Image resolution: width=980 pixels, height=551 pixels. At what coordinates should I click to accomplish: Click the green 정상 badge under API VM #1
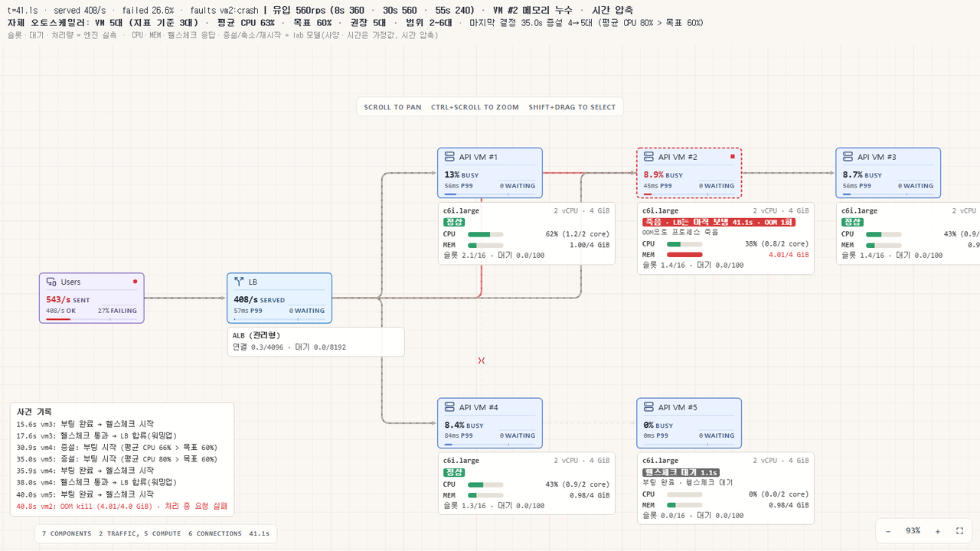coord(454,222)
